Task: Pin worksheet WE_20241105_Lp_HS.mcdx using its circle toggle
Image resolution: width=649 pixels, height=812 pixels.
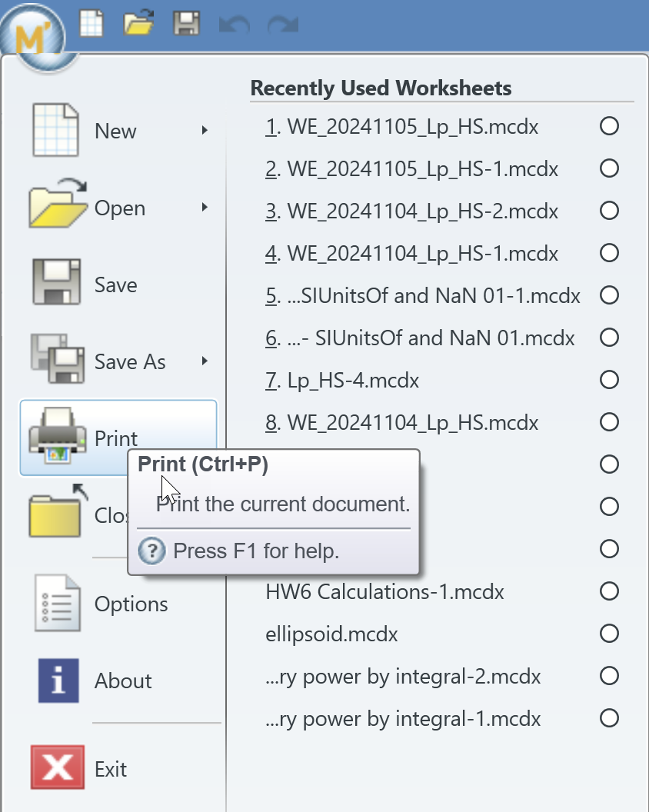Action: [x=608, y=126]
